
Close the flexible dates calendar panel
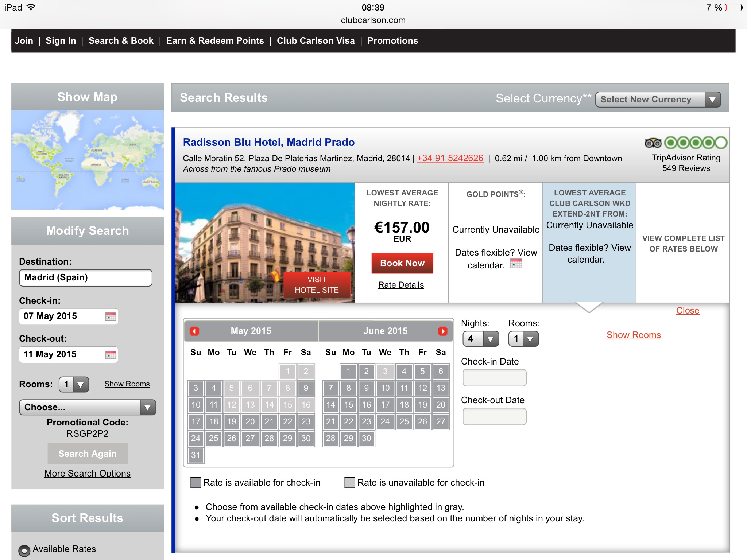(687, 311)
